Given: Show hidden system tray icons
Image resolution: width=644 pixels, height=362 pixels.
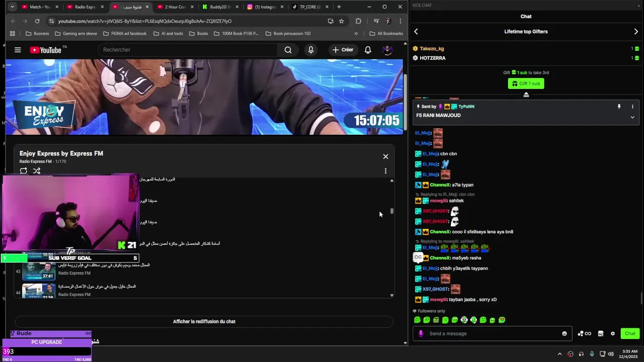Looking at the screenshot, I should coord(559,354).
